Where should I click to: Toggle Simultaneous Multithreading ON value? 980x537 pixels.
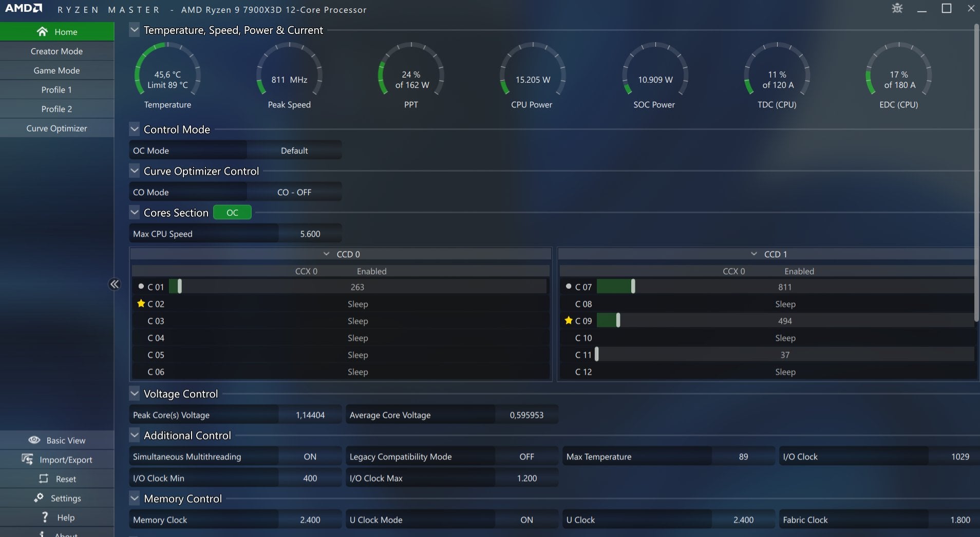click(x=310, y=456)
